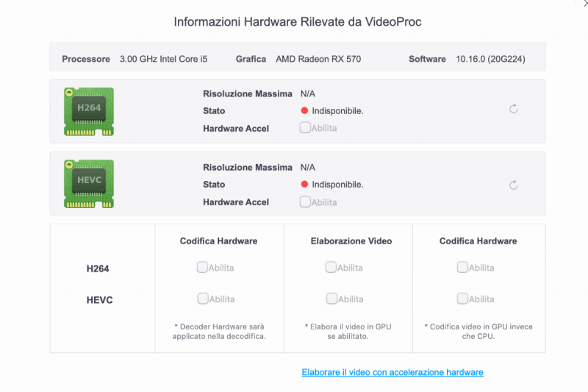Enable H264 in first Codifica Hardware column
The height and width of the screenshot is (392, 588).
[202, 267]
